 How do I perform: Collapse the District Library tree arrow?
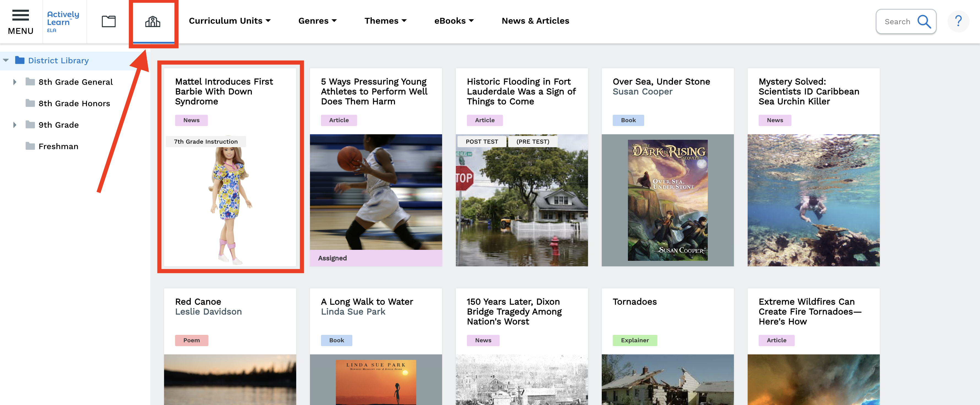coord(6,61)
